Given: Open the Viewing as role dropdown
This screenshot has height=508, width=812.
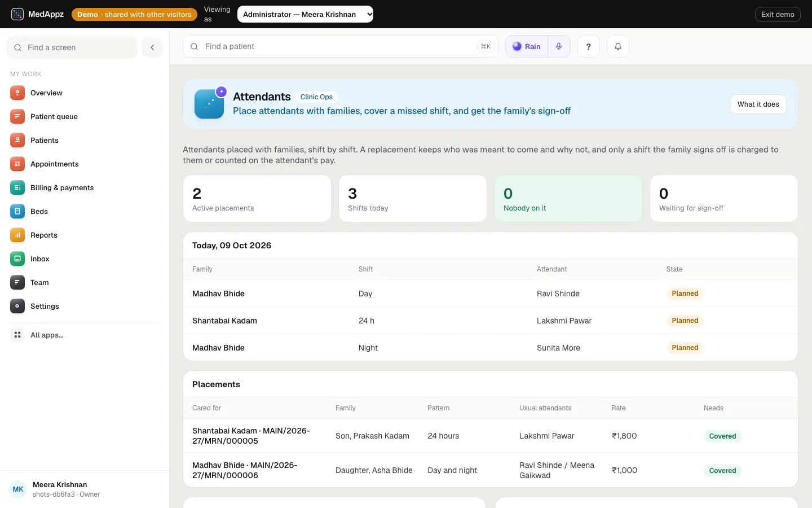Looking at the screenshot, I should coord(305,14).
